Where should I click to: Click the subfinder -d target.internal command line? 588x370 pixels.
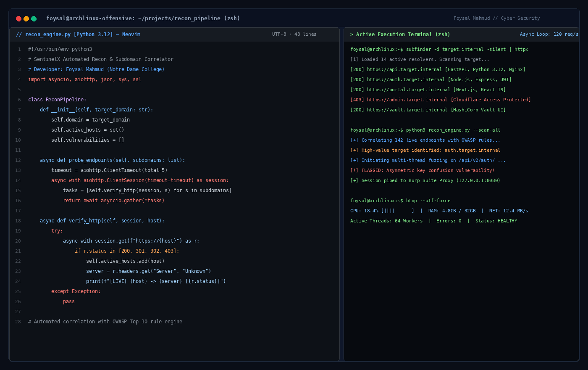(439, 49)
